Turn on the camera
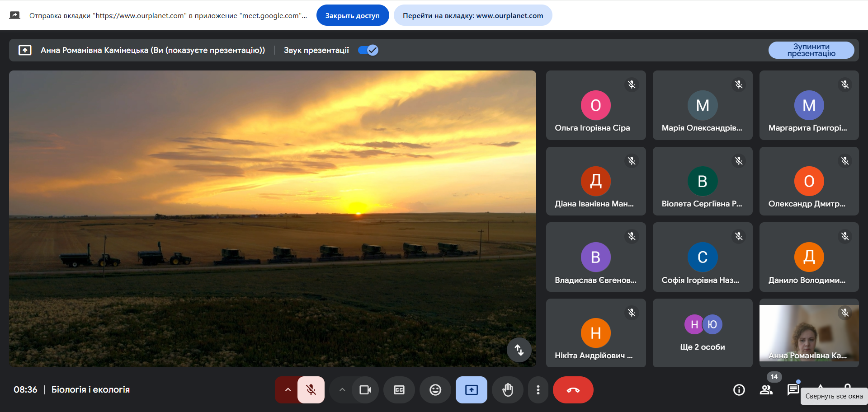Viewport: 868px width, 412px height. pos(365,390)
